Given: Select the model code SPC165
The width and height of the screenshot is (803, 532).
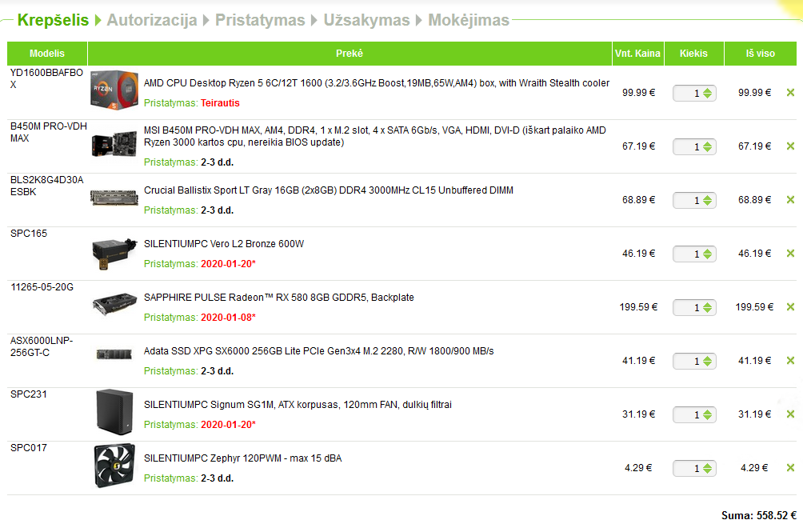Looking at the screenshot, I should [29, 234].
